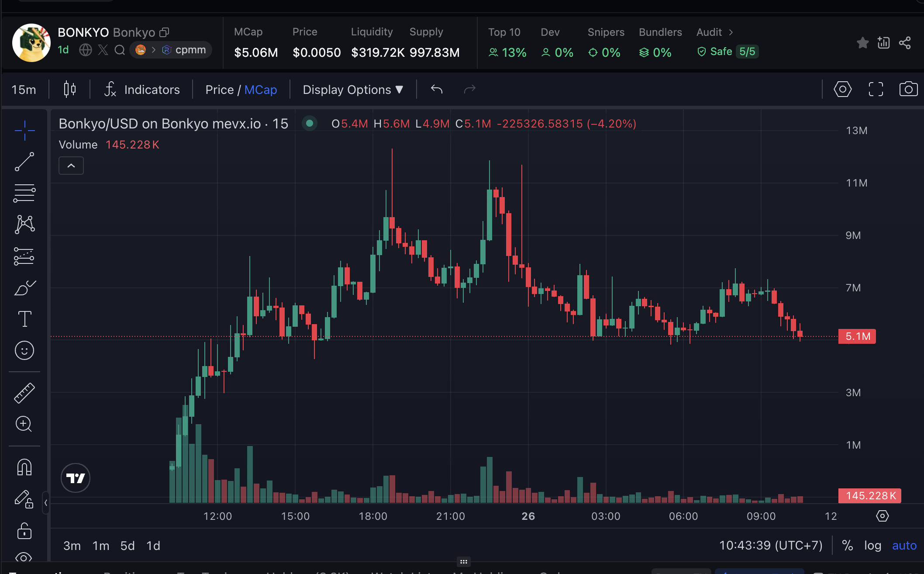Screen dimensions: 924x574
Task: Select the XABCD pattern tool
Action: [x=24, y=225]
